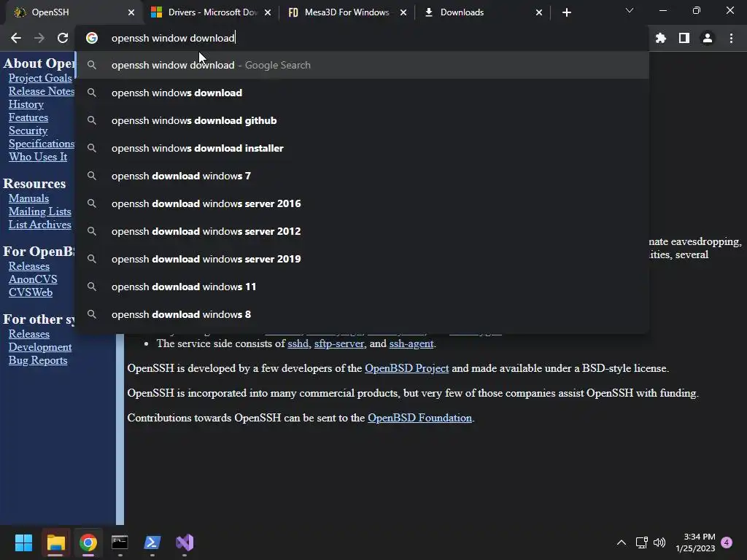Follow the ssh-agent link
Screen dimensions: 747x560
click(x=411, y=343)
